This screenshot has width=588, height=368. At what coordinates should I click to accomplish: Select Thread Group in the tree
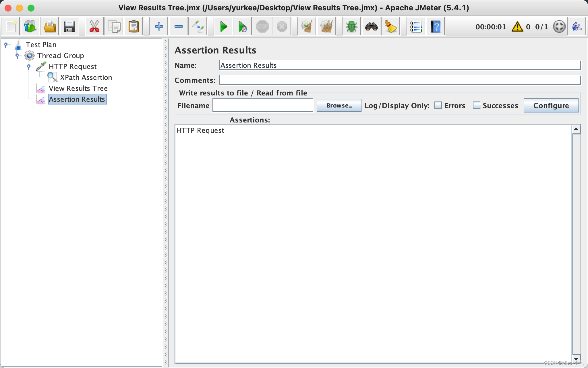(x=61, y=55)
